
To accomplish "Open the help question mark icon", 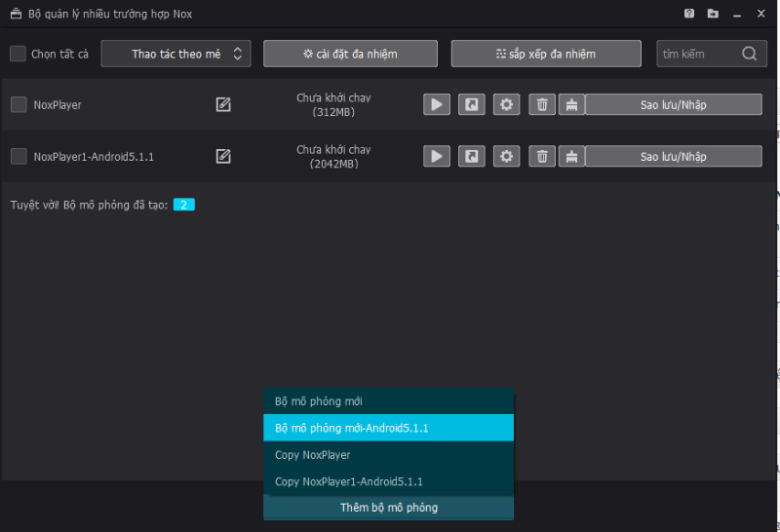I will coord(689,14).
